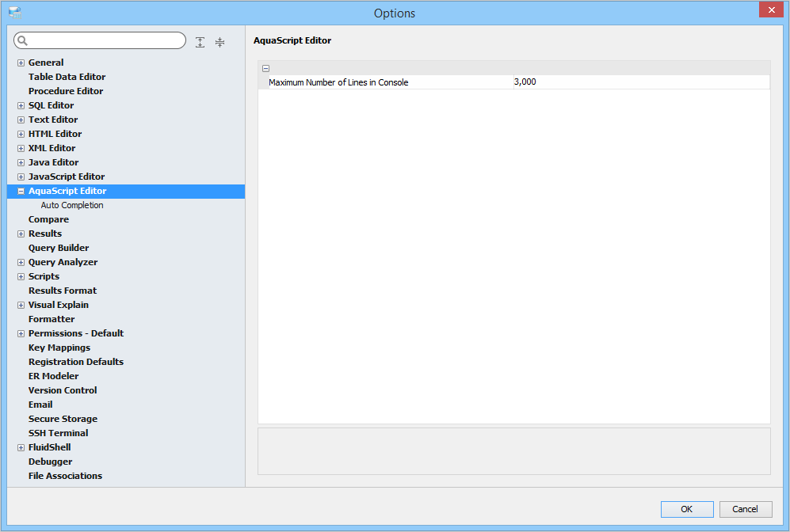Select JavaScript Editor options

click(67, 177)
